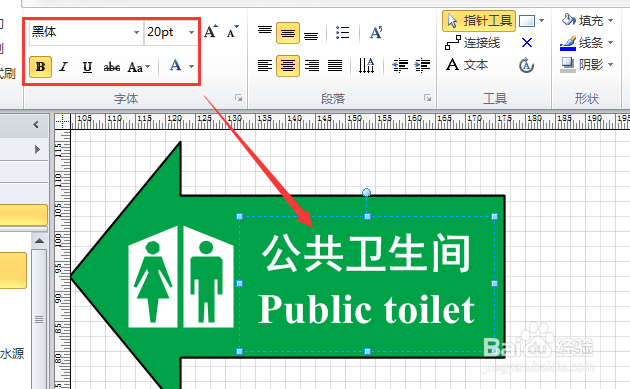Align text to vertical middle
630x389 pixels.
click(288, 33)
